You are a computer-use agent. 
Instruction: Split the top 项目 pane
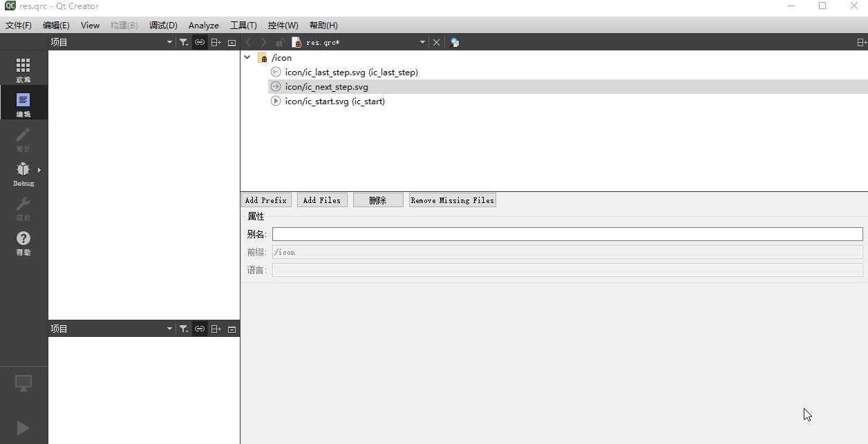coord(216,42)
